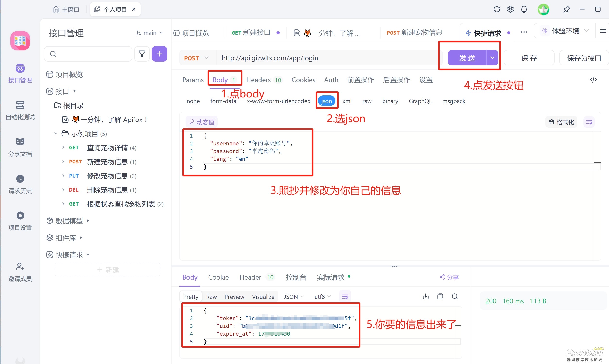Select x-www-form-urlencoded body type
Screen dimensions: 609x364
point(279,101)
